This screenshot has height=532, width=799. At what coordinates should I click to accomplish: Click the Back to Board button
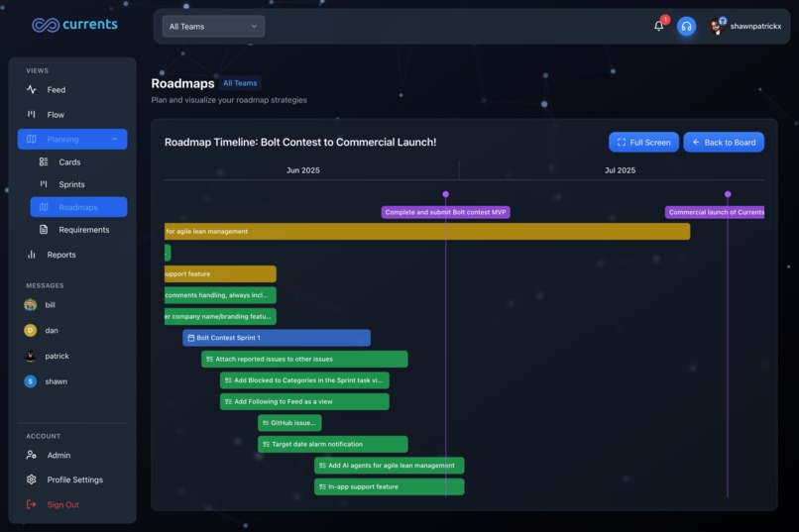point(724,143)
